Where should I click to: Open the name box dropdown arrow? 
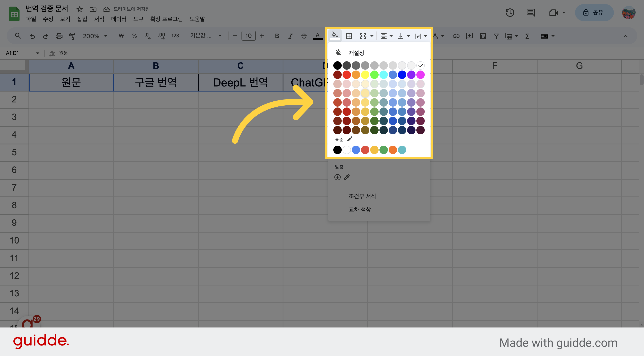[x=38, y=53]
